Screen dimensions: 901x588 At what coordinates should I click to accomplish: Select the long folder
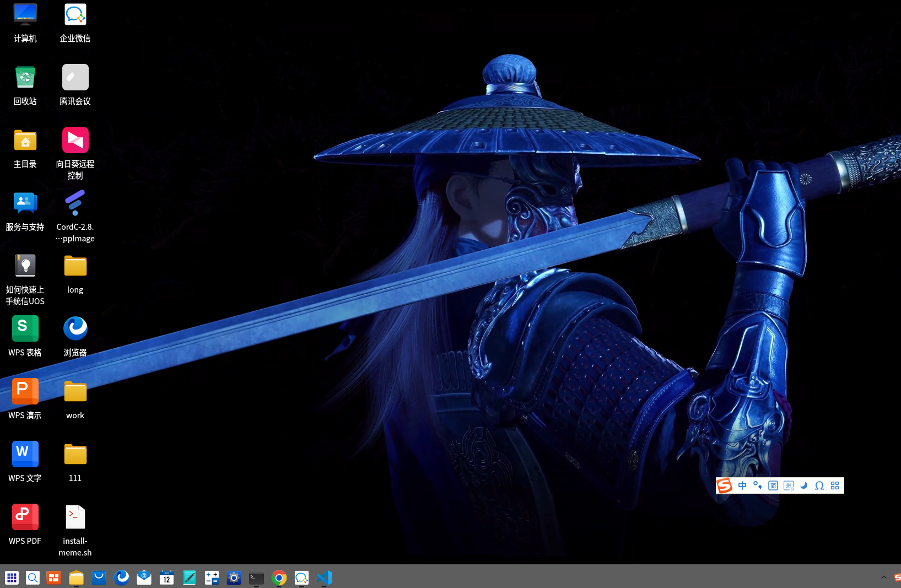pyautogui.click(x=75, y=274)
